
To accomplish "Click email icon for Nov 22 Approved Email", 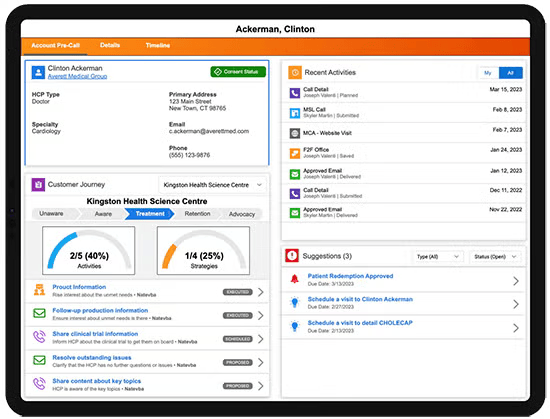I will pyautogui.click(x=295, y=213).
